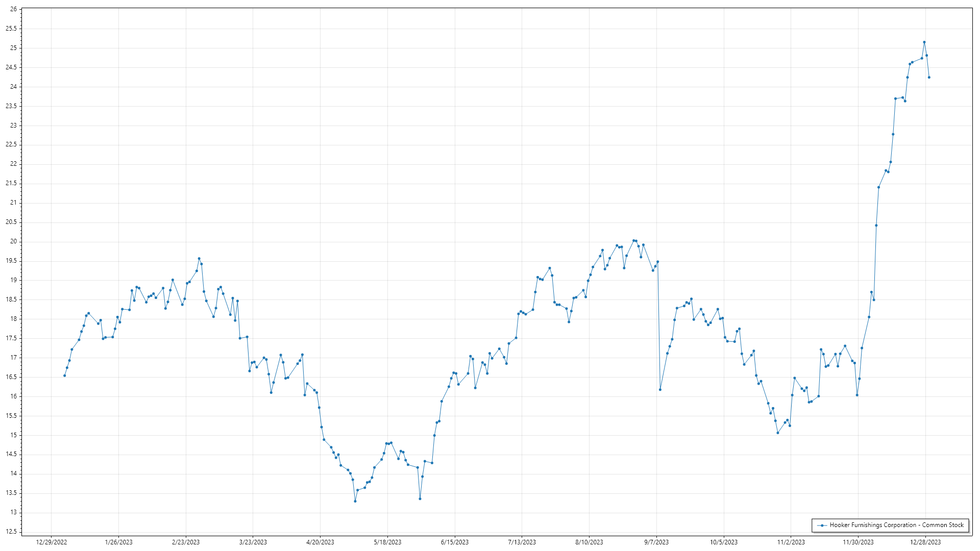Select the 5/18/2023 x-axis label
This screenshot has height=551, width=980.
(x=387, y=542)
